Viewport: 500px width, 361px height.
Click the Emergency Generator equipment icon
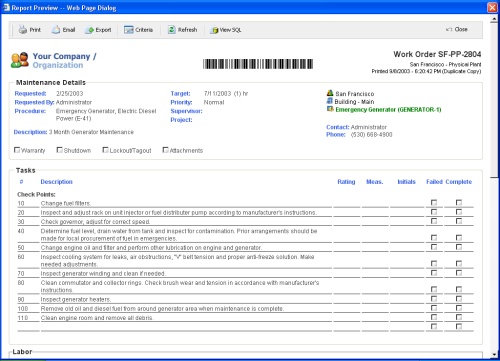tap(330, 109)
